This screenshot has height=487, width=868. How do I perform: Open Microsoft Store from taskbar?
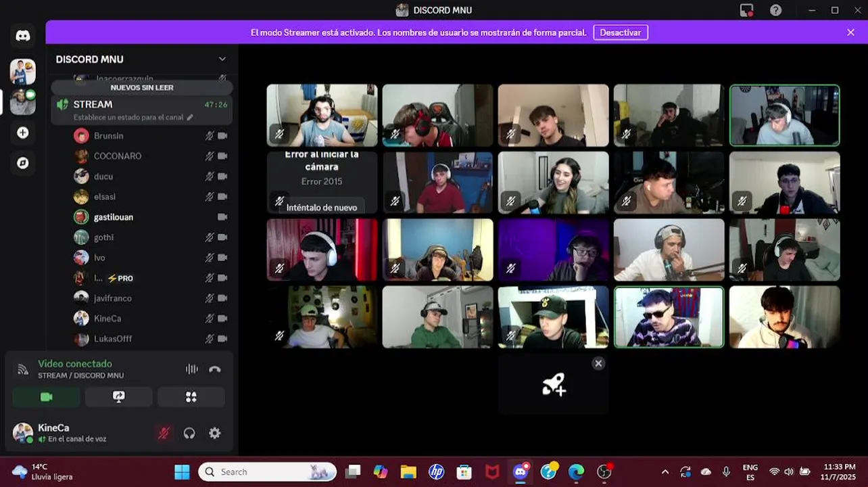click(x=464, y=471)
